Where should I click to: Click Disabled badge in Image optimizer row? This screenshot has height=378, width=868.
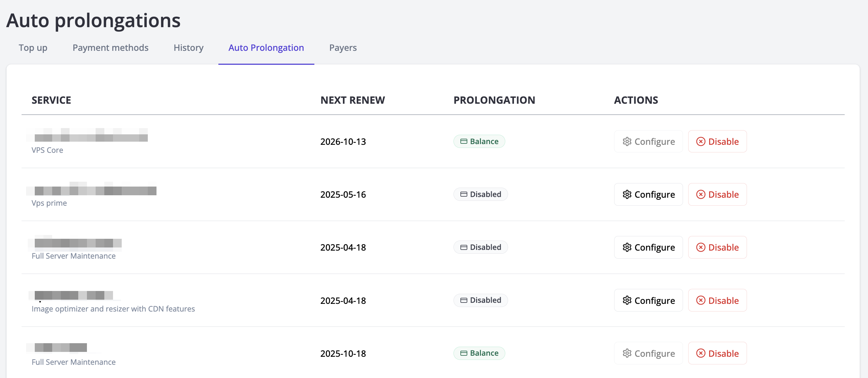click(x=481, y=300)
